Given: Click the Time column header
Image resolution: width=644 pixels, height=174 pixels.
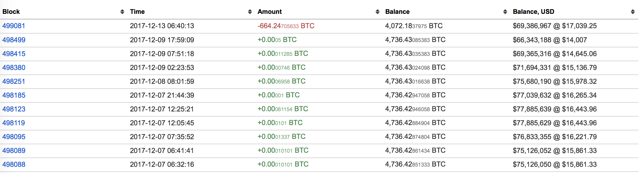Looking at the screenshot, I should click(x=137, y=12).
